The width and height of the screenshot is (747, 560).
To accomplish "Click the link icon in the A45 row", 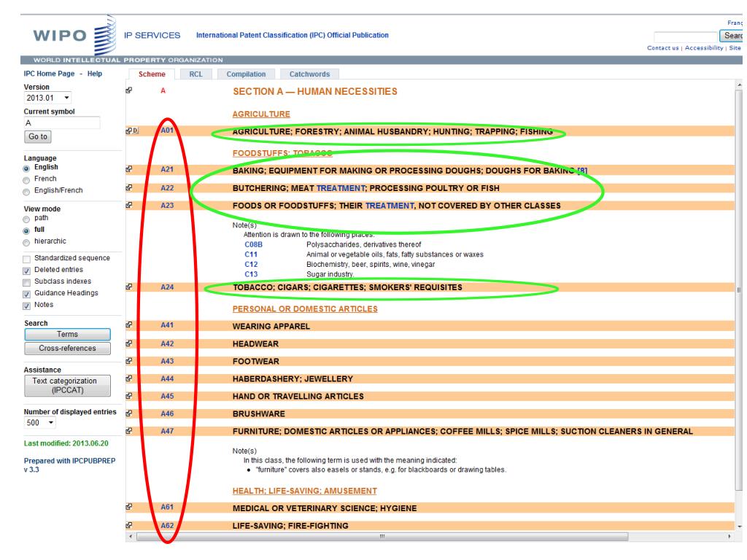I will [128, 396].
